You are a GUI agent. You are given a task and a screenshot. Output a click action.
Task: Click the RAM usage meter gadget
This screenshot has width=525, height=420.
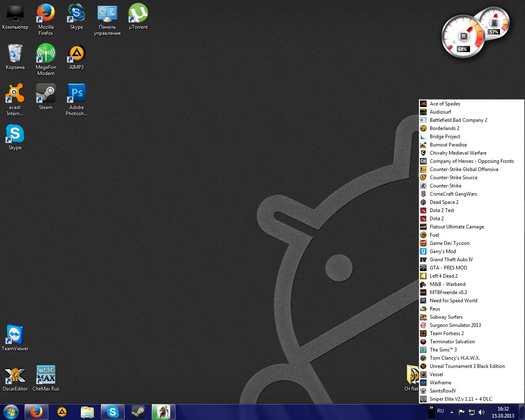click(494, 23)
